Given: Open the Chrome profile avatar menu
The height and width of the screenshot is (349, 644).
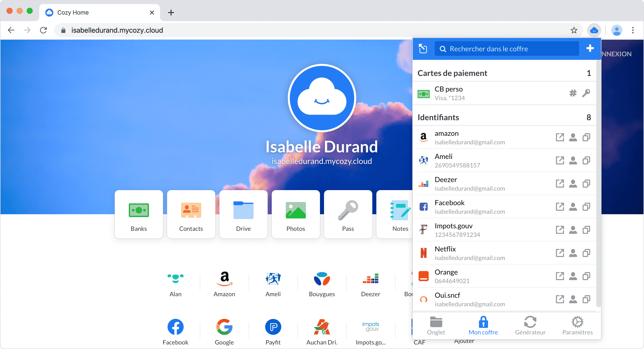Looking at the screenshot, I should point(617,30).
